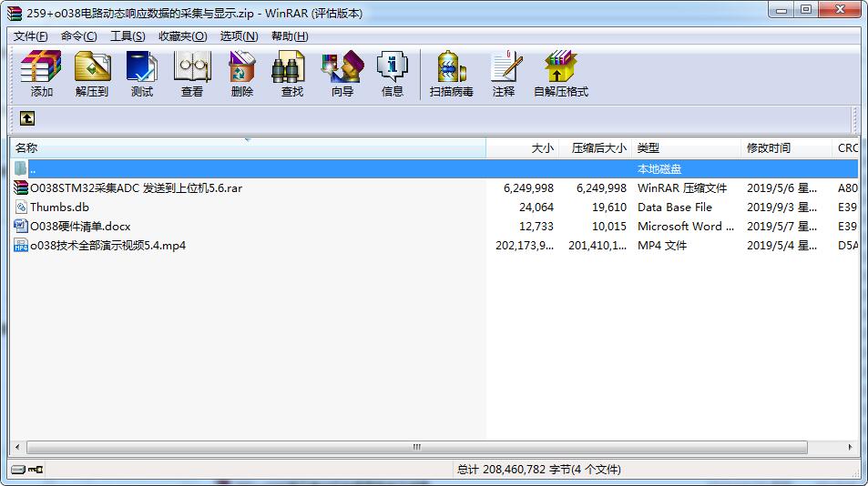Screen dimensions: 868x486
Task: Click the scrollbar left arrow
Action: 17,447
